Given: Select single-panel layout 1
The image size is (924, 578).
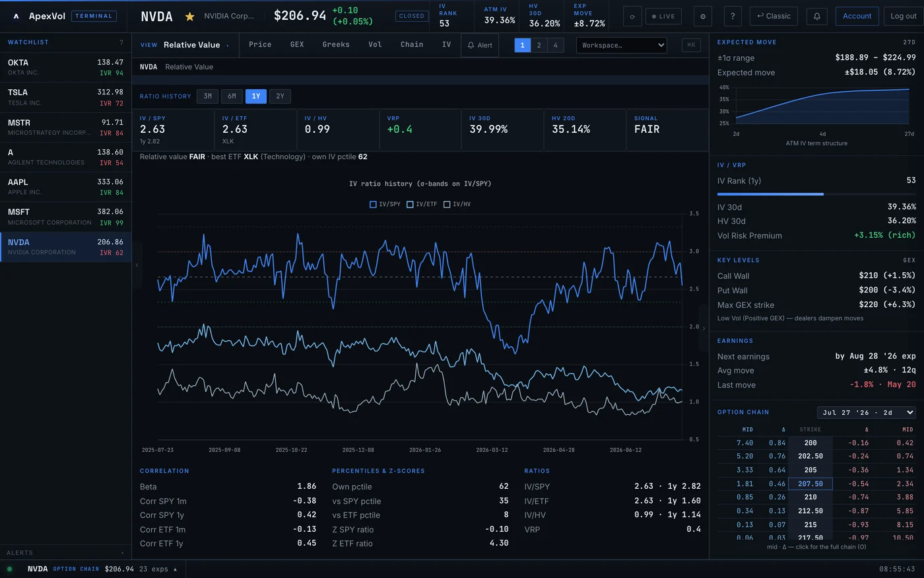Looking at the screenshot, I should pos(522,45).
